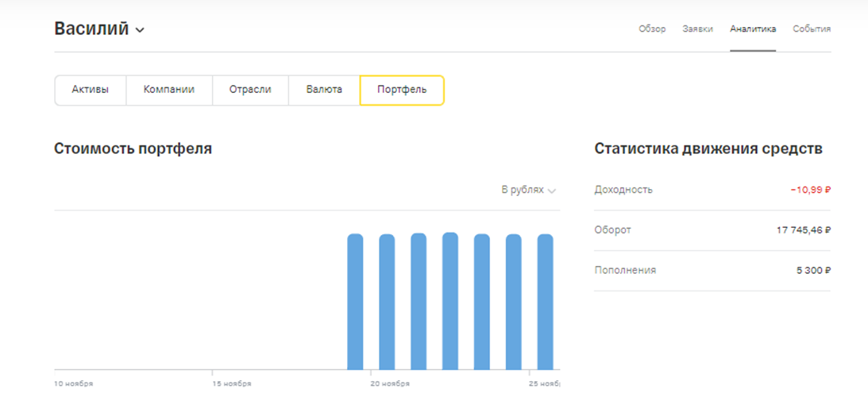
Task: Click the Пополнения amount 5 300 ₽
Action: [x=813, y=271]
